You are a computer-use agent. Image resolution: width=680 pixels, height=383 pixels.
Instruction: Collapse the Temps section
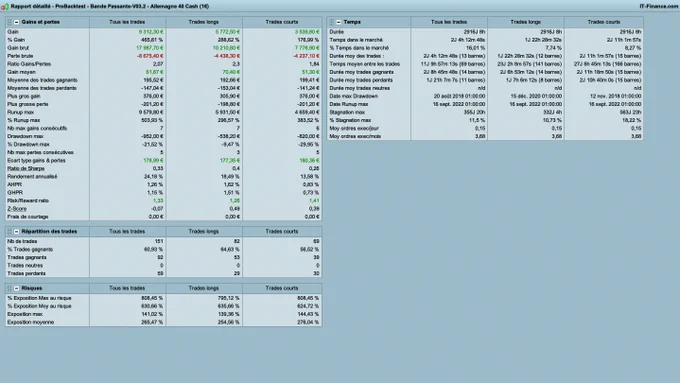[x=338, y=22]
